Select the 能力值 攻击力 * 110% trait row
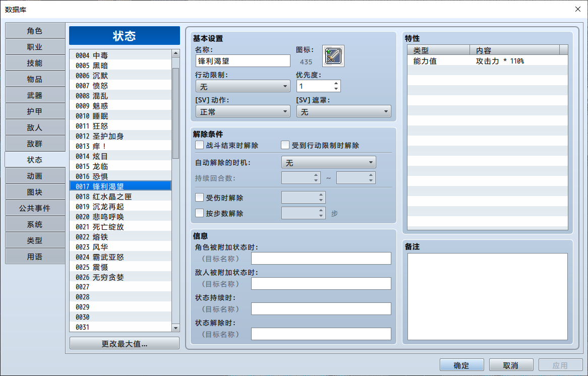 click(488, 60)
